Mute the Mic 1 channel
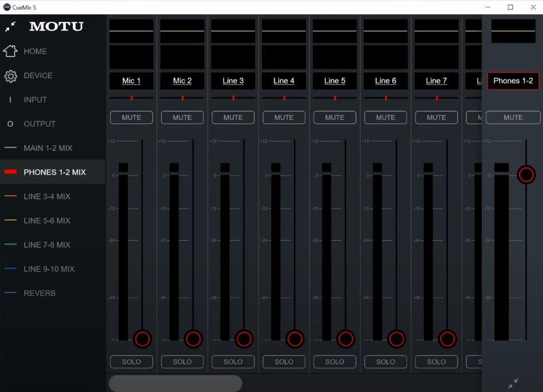The width and height of the screenshot is (543, 392). [131, 117]
